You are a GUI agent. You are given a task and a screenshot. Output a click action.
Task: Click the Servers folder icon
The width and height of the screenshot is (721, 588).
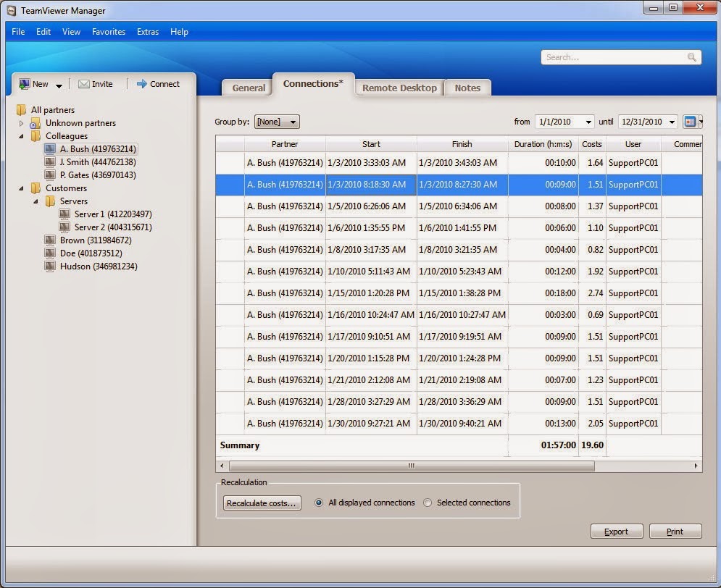coord(50,201)
